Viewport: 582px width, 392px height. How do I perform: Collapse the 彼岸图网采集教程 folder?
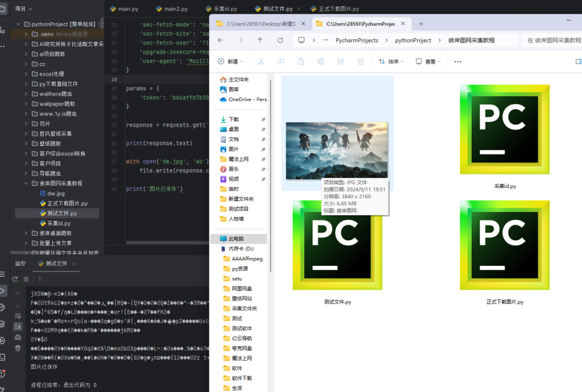[x=26, y=184]
